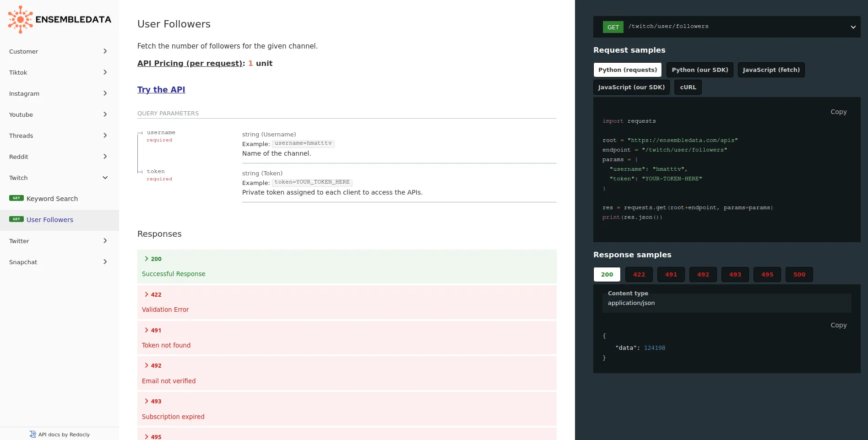
Task: Select the JavaScript (fetch) tab
Action: point(771,70)
